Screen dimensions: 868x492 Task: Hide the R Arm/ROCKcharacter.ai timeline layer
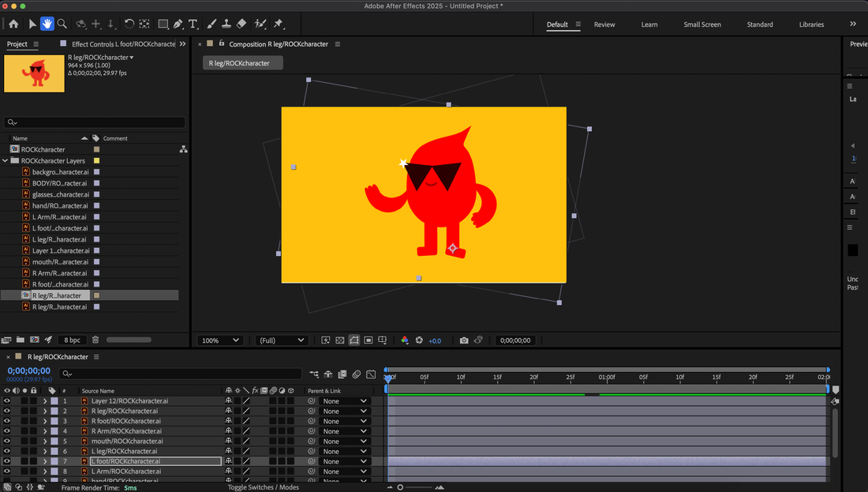(6, 431)
